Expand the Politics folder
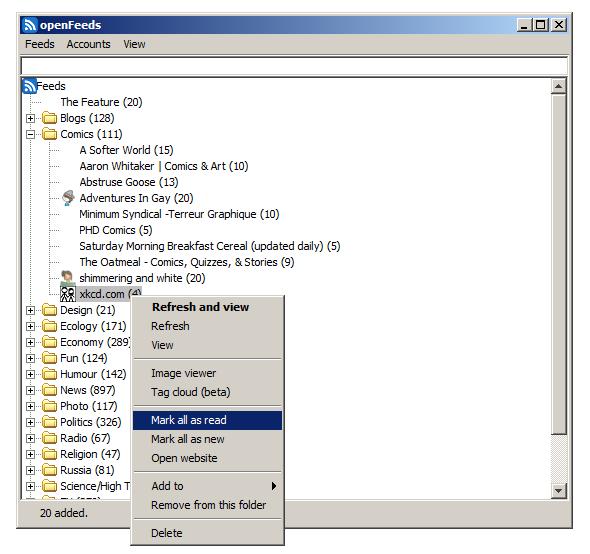 pos(30,422)
